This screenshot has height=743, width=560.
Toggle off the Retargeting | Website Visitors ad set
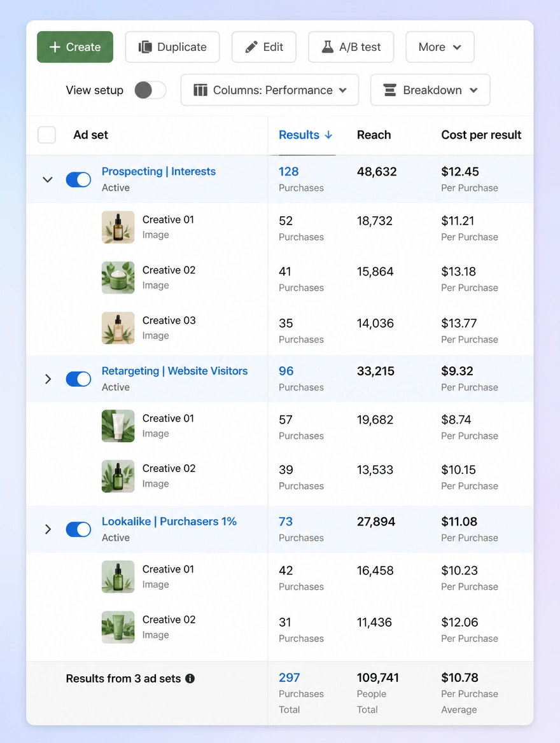[78, 379]
